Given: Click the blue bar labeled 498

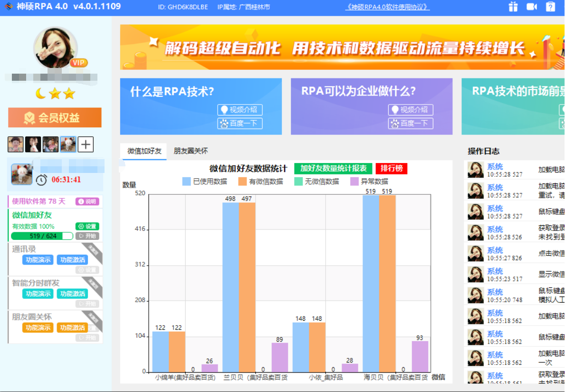Looking at the screenshot, I should [x=230, y=287].
